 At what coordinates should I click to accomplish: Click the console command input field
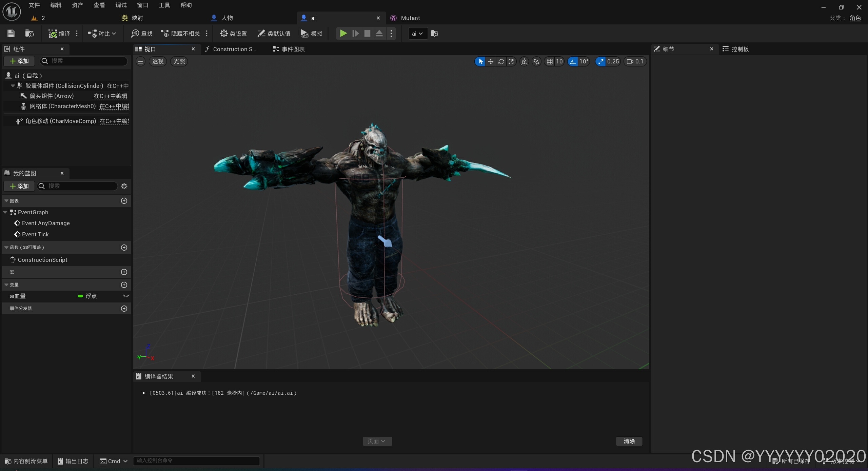[197, 460]
